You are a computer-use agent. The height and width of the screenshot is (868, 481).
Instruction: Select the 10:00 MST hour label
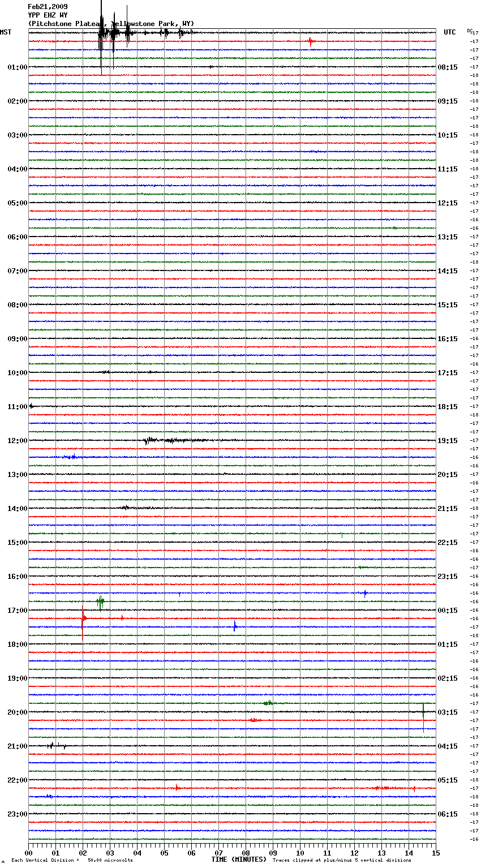[18, 373]
